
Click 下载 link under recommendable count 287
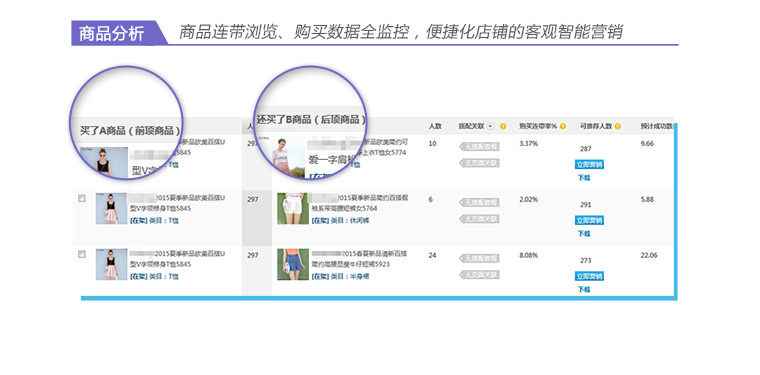584,178
